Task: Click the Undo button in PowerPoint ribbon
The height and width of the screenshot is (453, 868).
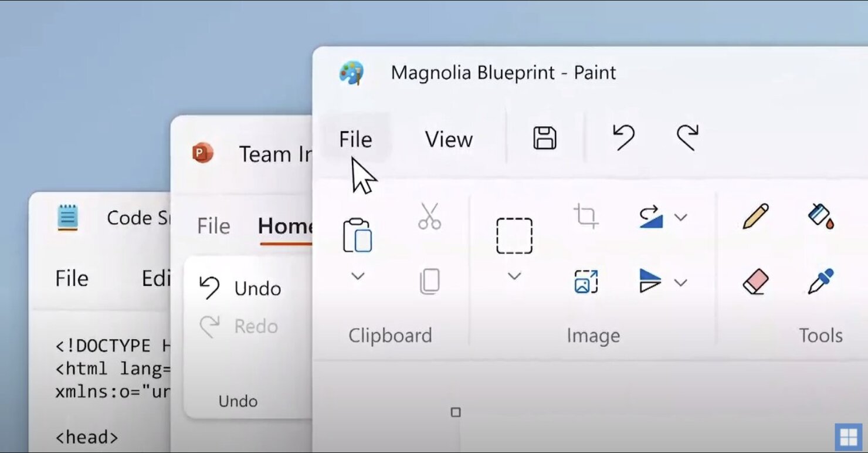Action: 240,288
